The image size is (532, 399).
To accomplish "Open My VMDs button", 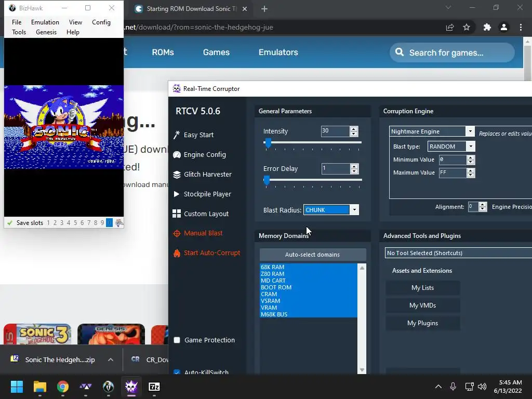I will [x=422, y=305].
